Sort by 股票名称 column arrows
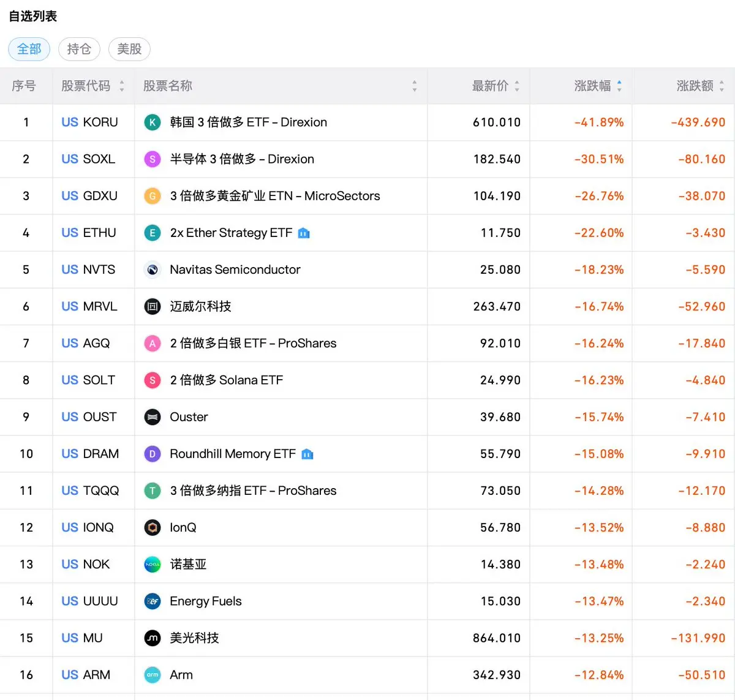Viewport: 735px width, 700px height. 415,86
